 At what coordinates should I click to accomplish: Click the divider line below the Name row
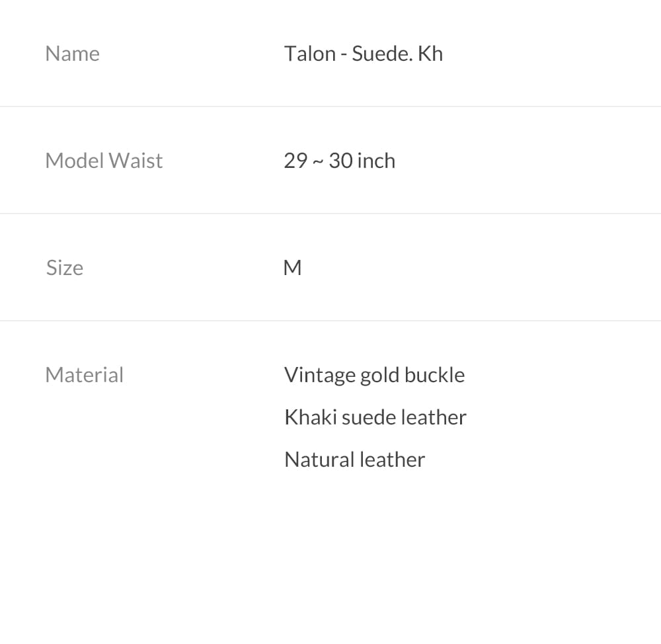point(330,106)
